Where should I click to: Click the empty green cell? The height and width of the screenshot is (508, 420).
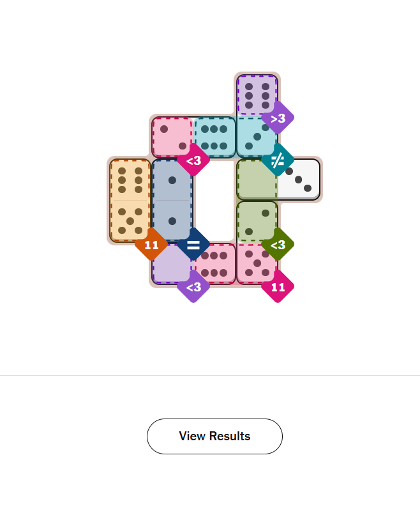pos(257,180)
